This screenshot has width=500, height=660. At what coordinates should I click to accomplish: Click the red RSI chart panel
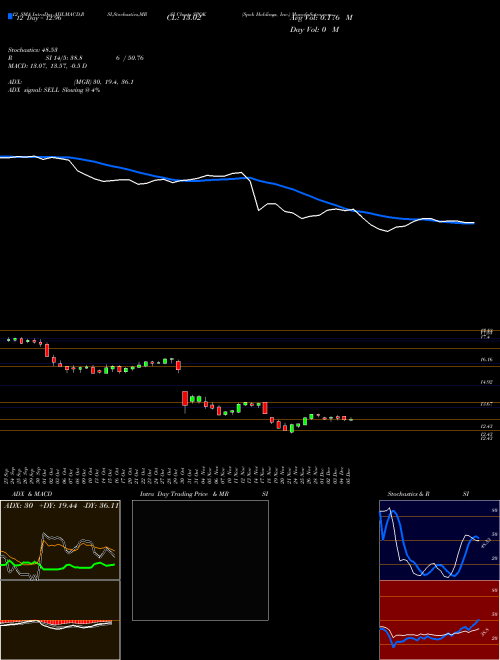[439, 620]
